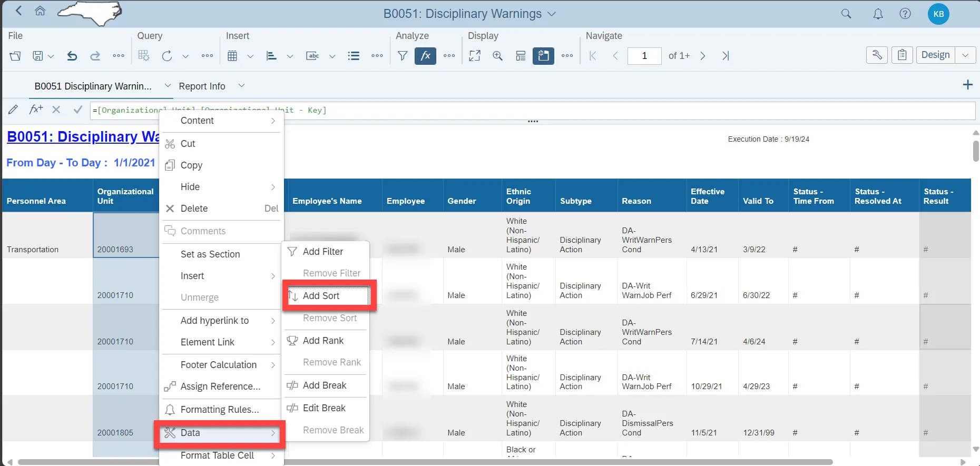This screenshot has width=980, height=466.
Task: Click the Data context menu item
Action: [190, 433]
